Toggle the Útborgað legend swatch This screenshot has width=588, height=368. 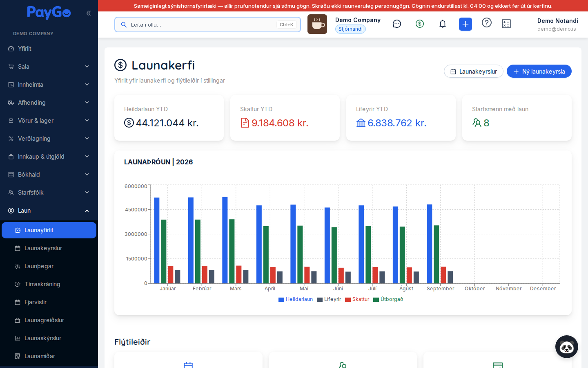376,300
